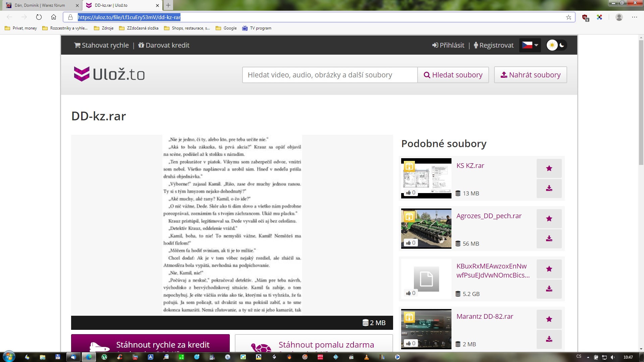644x362 pixels.
Task: Open browser settings ellipsis menu
Action: (634, 17)
